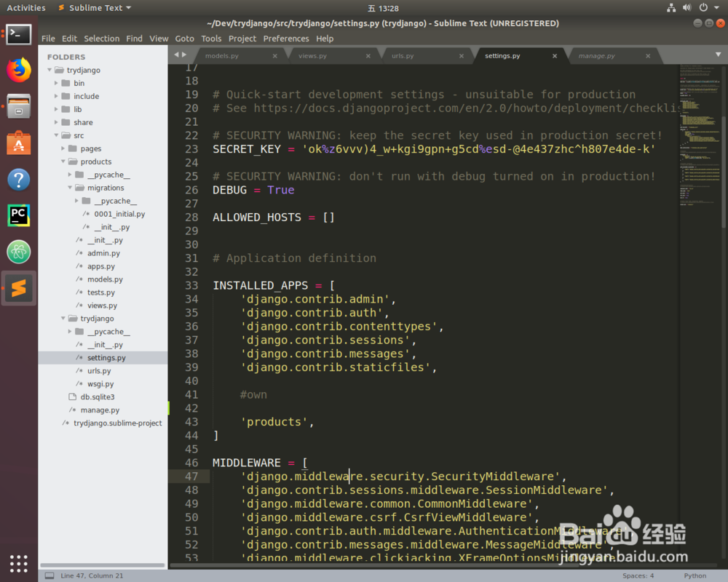Click the SECRET_KEY variable name
Viewport: 728px width, 582px height.
247,149
